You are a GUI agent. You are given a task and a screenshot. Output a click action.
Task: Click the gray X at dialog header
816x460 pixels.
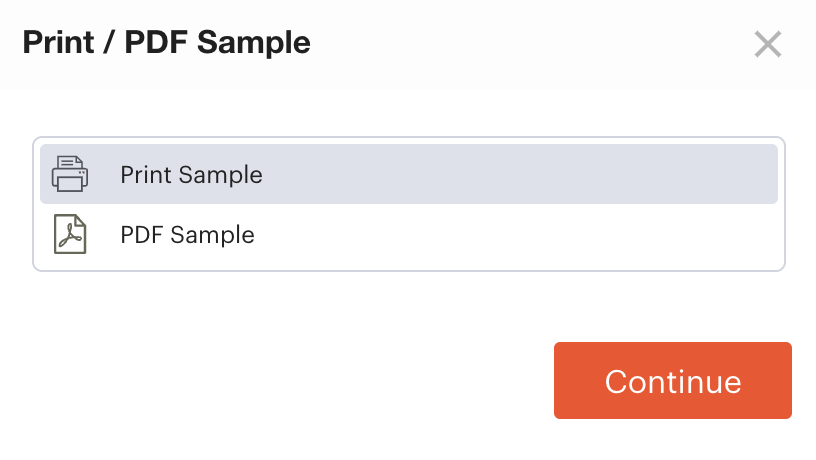tap(768, 44)
